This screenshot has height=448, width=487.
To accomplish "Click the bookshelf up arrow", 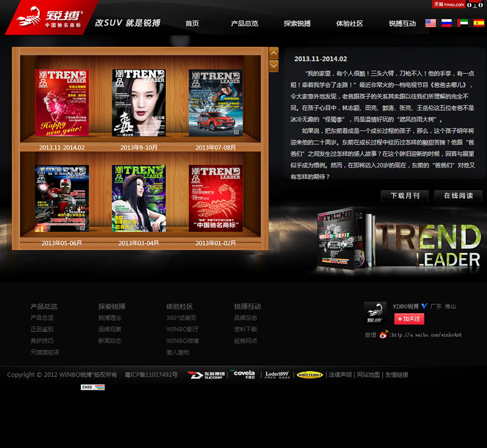I will tap(274, 53).
